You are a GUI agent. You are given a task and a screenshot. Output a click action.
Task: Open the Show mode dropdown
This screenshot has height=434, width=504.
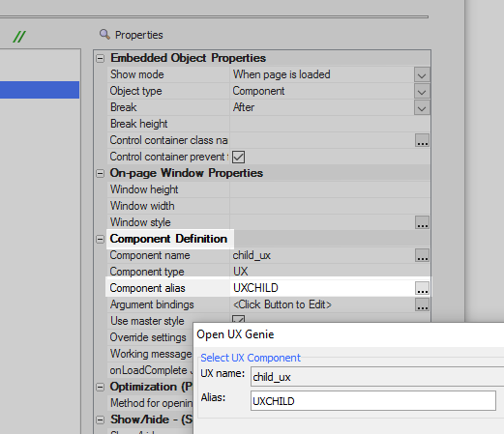click(422, 74)
